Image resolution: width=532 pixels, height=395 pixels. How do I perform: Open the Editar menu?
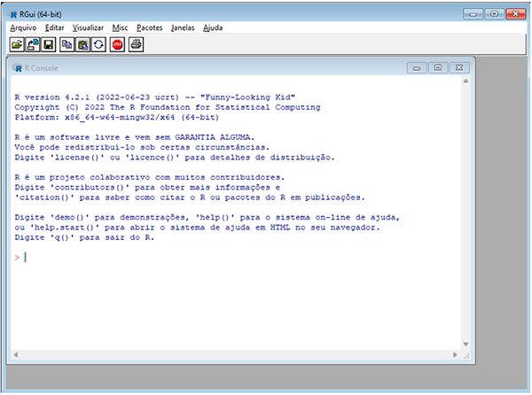[x=55, y=27]
